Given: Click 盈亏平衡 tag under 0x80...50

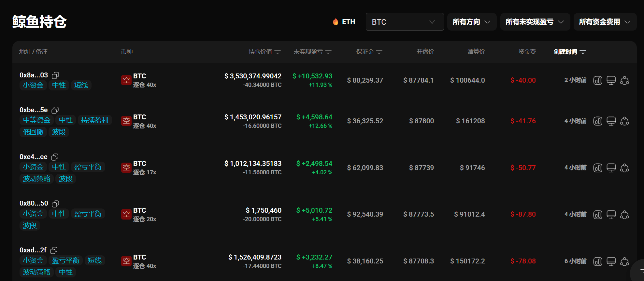Looking at the screenshot, I should pyautogui.click(x=88, y=214).
